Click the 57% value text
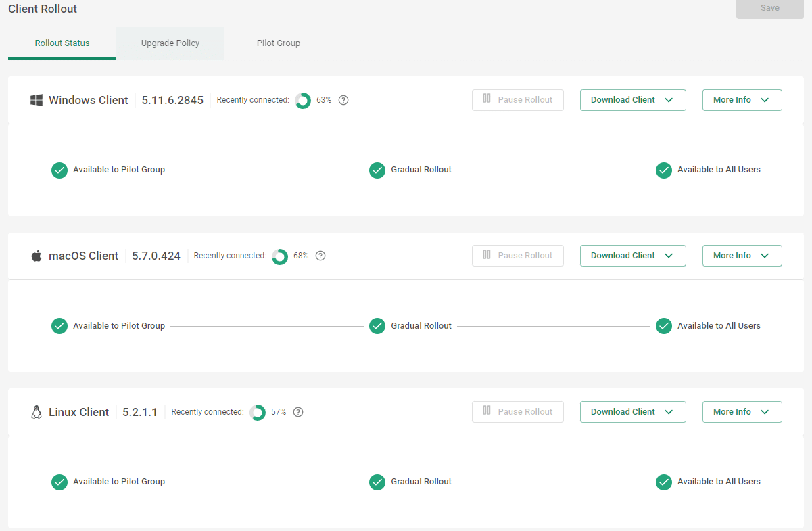812x531 pixels. click(279, 412)
